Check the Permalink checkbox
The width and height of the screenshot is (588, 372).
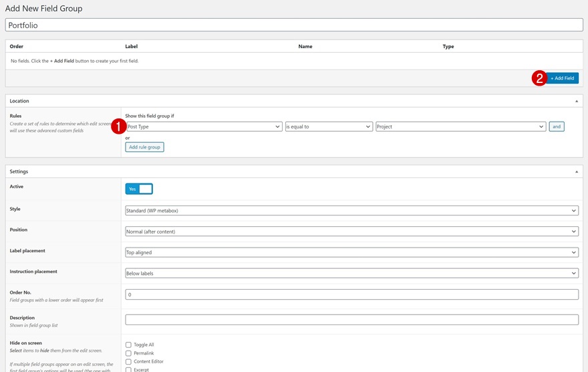(x=128, y=353)
